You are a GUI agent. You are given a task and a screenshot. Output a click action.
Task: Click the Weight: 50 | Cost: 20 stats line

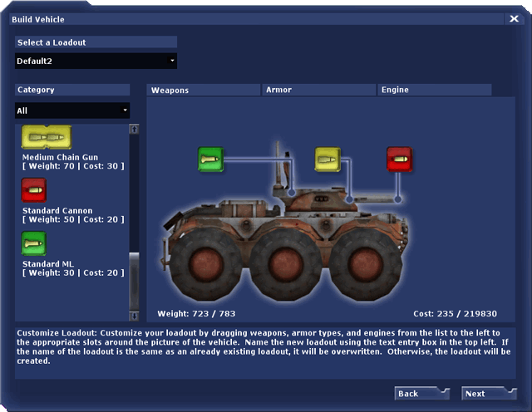point(73,219)
